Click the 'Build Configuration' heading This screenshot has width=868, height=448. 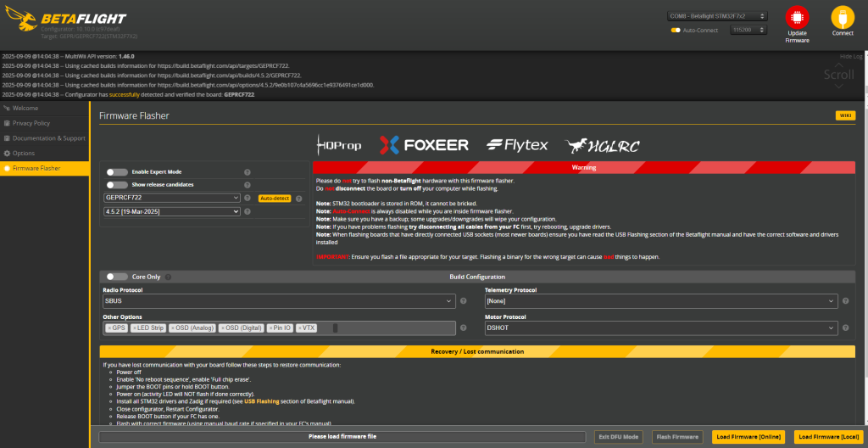(477, 277)
